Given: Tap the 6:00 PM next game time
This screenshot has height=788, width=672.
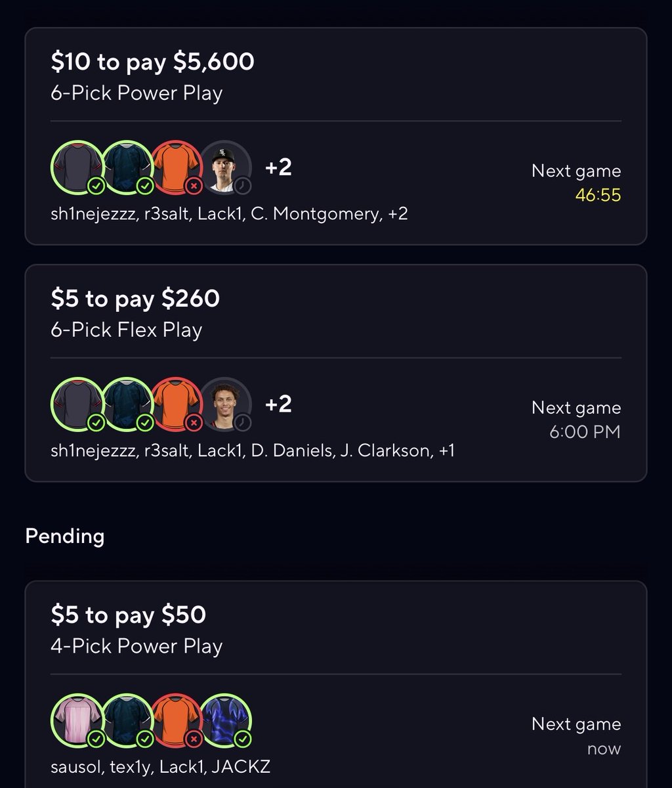Looking at the screenshot, I should pos(585,432).
